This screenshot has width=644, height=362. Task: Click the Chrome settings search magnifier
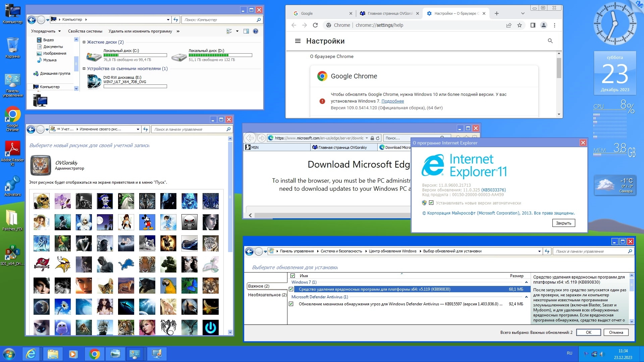pyautogui.click(x=550, y=41)
